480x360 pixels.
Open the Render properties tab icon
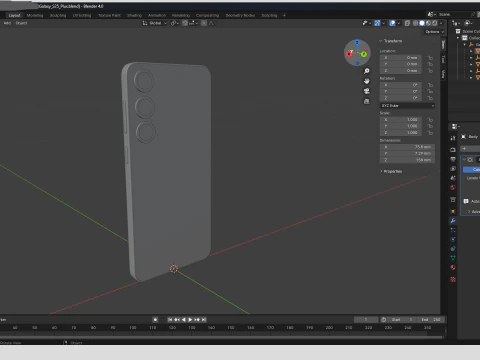pyautogui.click(x=453, y=150)
